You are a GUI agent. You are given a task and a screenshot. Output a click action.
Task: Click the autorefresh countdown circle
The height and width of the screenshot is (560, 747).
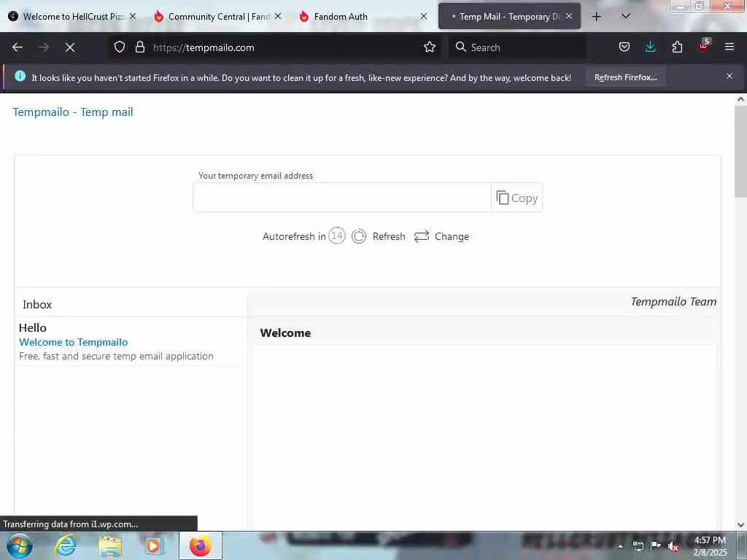click(337, 236)
